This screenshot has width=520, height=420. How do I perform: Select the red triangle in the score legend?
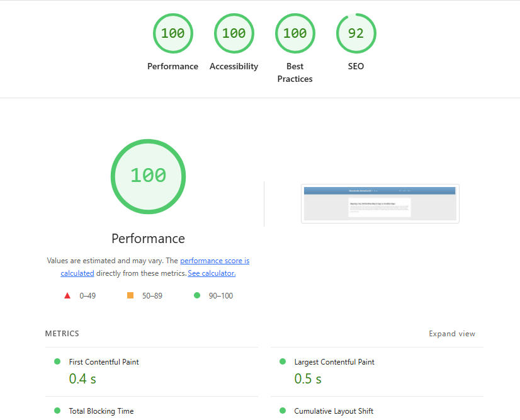click(x=67, y=295)
